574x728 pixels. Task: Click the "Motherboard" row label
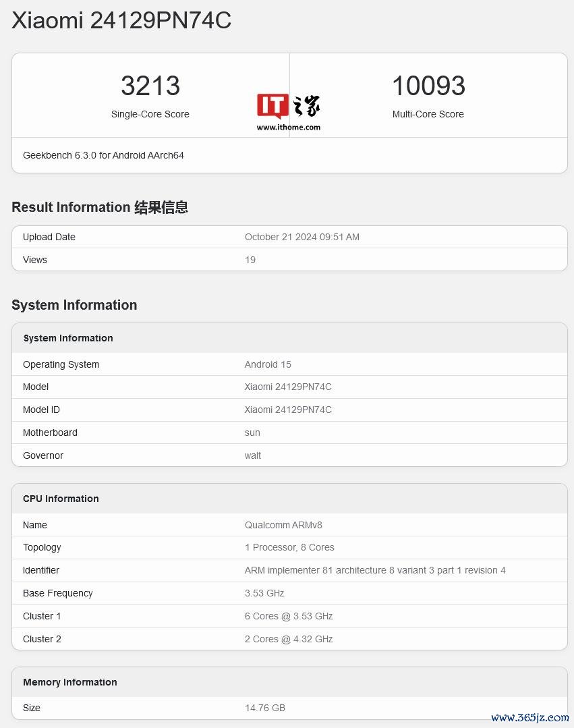coord(50,432)
